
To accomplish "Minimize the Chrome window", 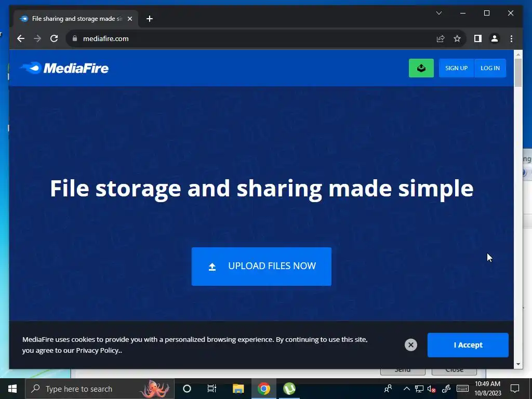I will 463,13.
